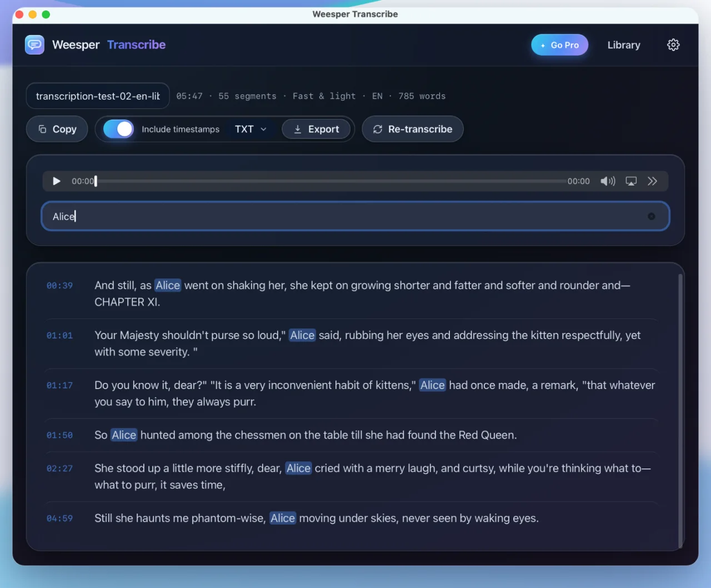Jump to the 01:01 timestamp
Viewport: 711px width, 588px height.
59,336
